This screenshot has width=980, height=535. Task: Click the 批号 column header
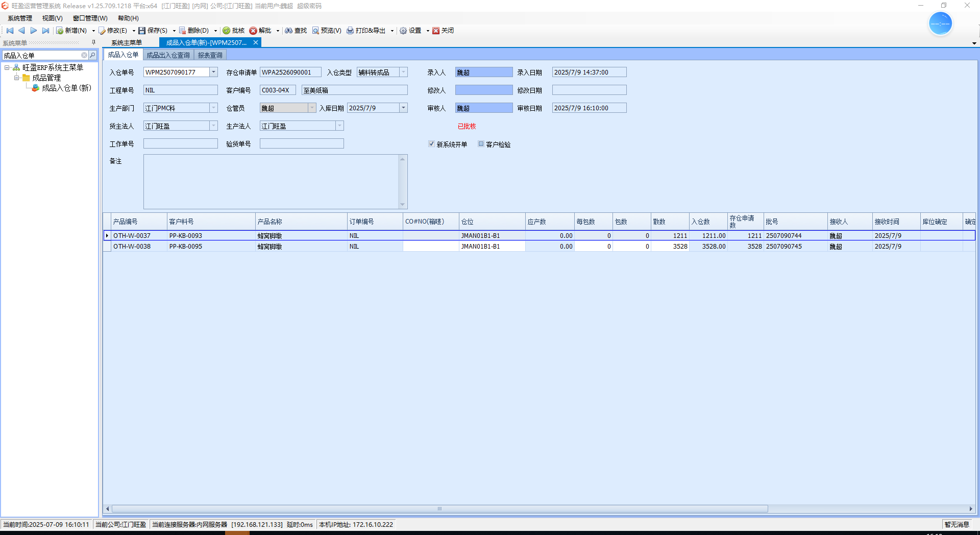(795, 222)
